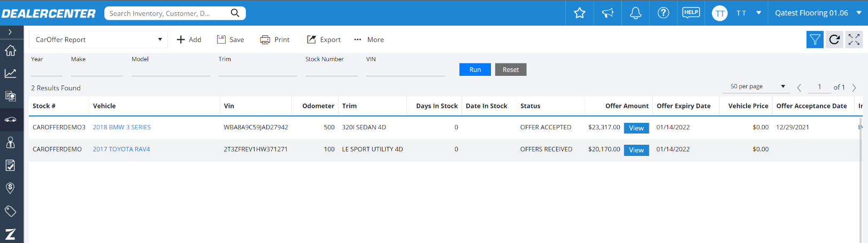Sort by Offer Acceptance Date header
This screenshot has height=243, width=868.
811,106
